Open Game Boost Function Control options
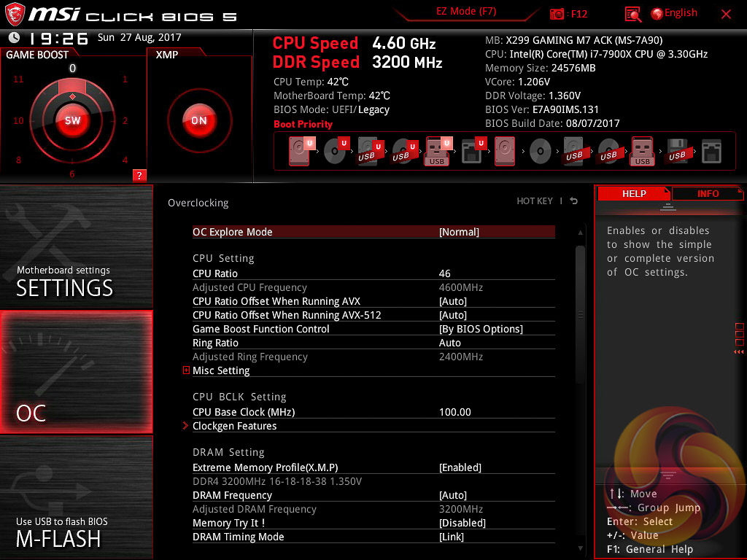This screenshot has height=560, width=747. tap(481, 329)
